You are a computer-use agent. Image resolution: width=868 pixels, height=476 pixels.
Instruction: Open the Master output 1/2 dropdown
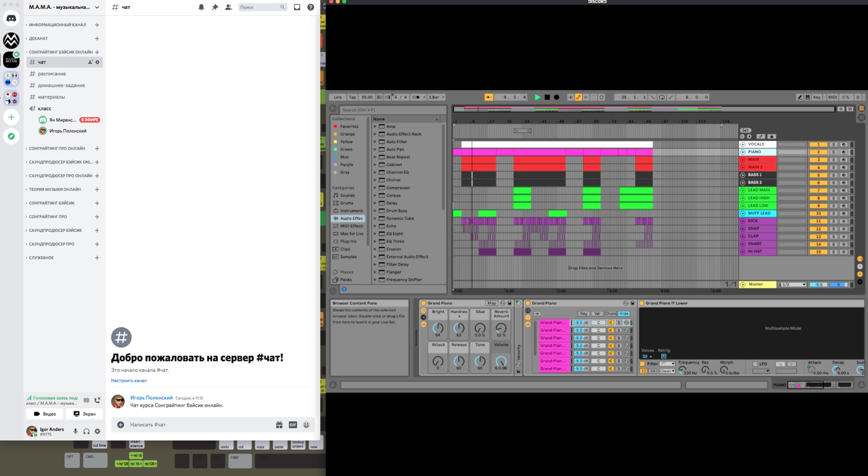(793, 284)
